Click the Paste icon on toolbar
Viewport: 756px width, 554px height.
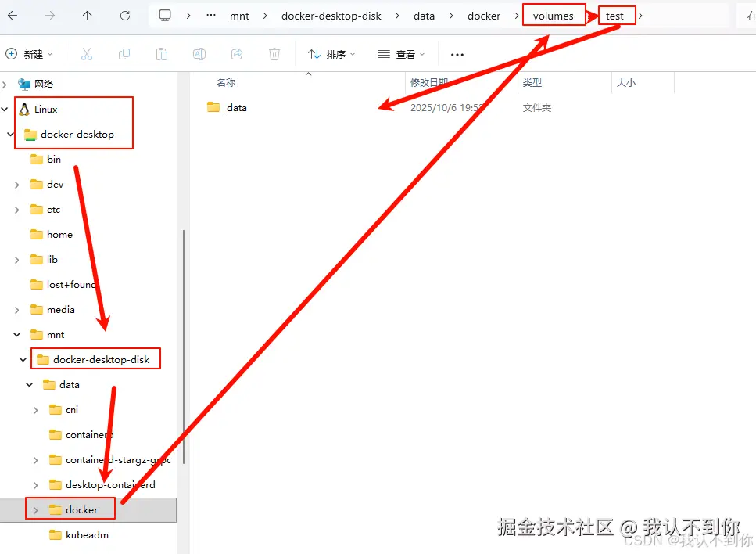(162, 53)
